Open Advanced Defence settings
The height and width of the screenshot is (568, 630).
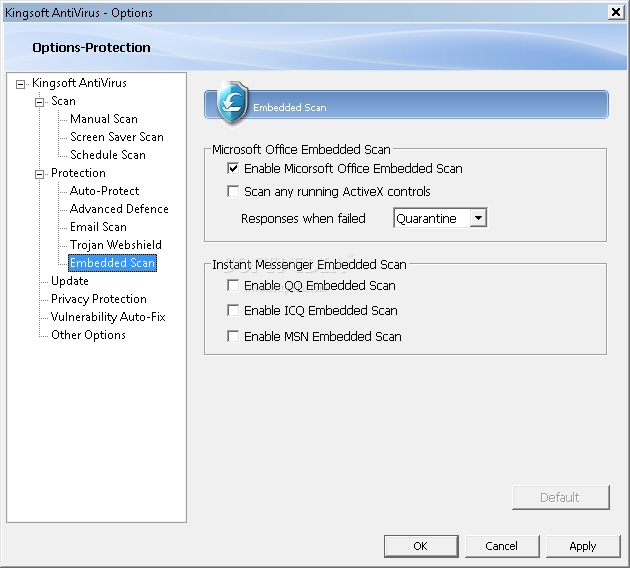119,209
